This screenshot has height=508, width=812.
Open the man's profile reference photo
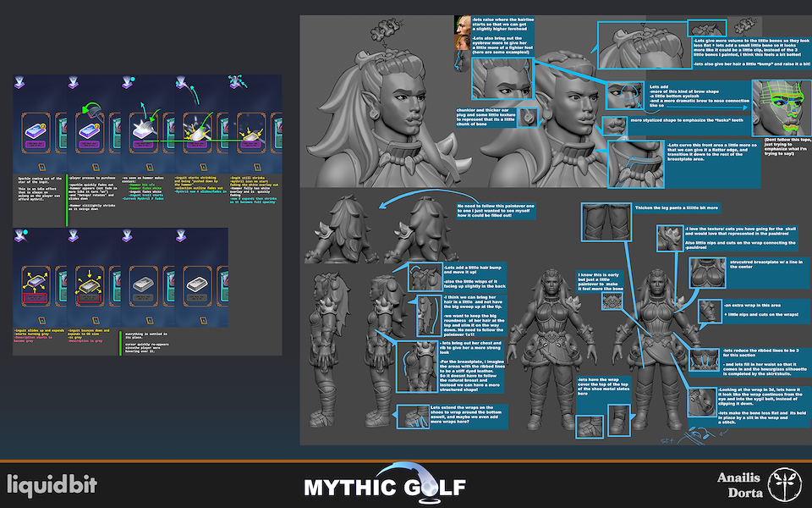point(462,25)
